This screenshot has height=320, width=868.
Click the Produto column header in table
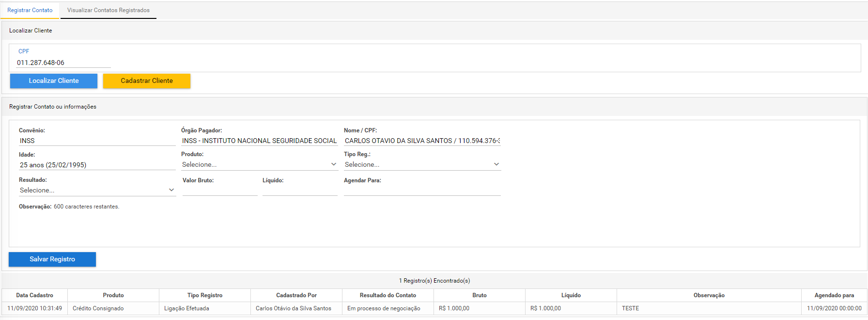tap(113, 295)
